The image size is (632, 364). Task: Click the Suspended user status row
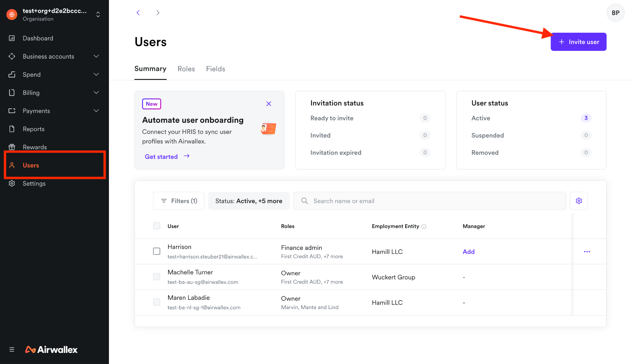[531, 135]
